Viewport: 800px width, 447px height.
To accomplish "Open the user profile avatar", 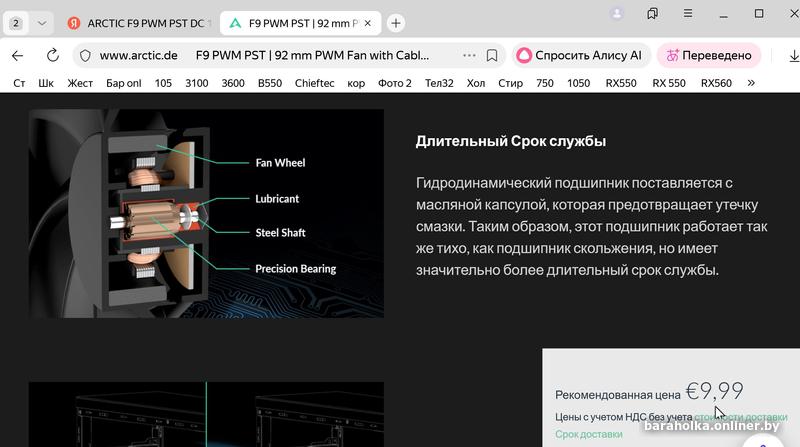I will click(x=617, y=14).
